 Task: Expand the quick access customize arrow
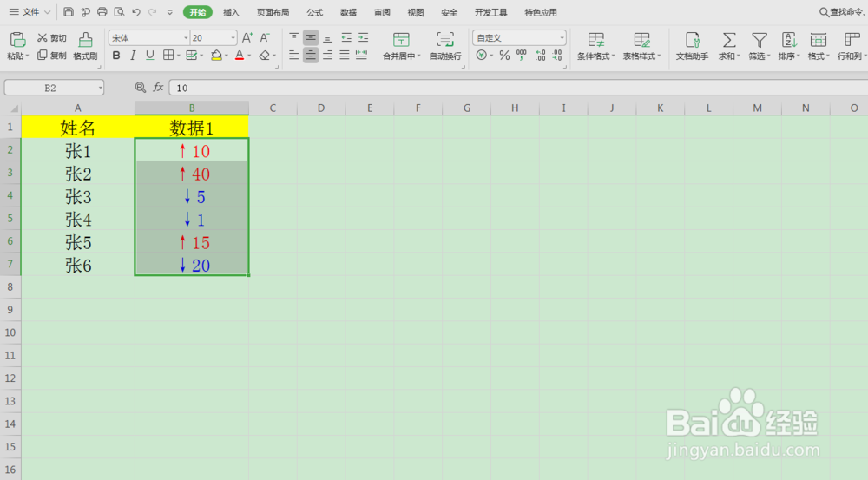[170, 11]
